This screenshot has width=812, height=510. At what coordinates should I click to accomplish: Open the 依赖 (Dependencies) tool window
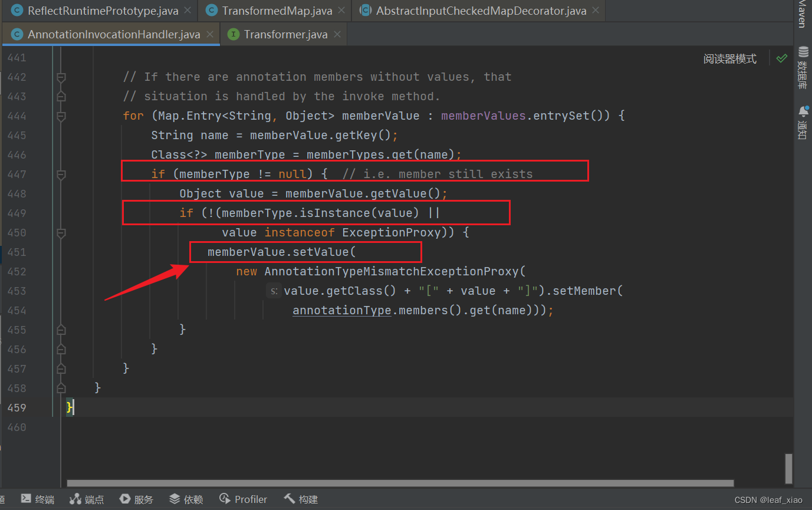(x=186, y=499)
